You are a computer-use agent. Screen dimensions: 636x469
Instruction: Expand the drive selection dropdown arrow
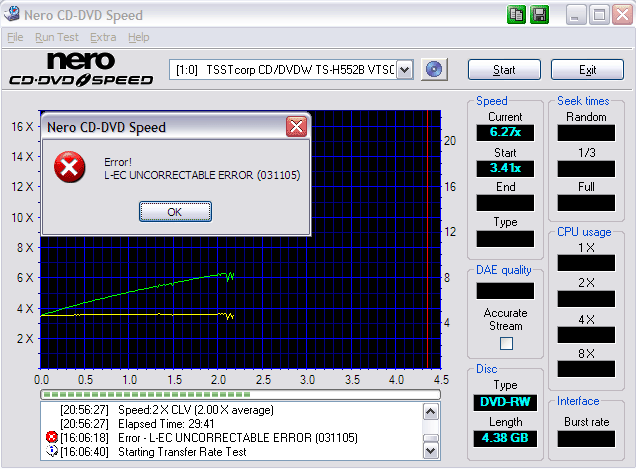point(404,70)
